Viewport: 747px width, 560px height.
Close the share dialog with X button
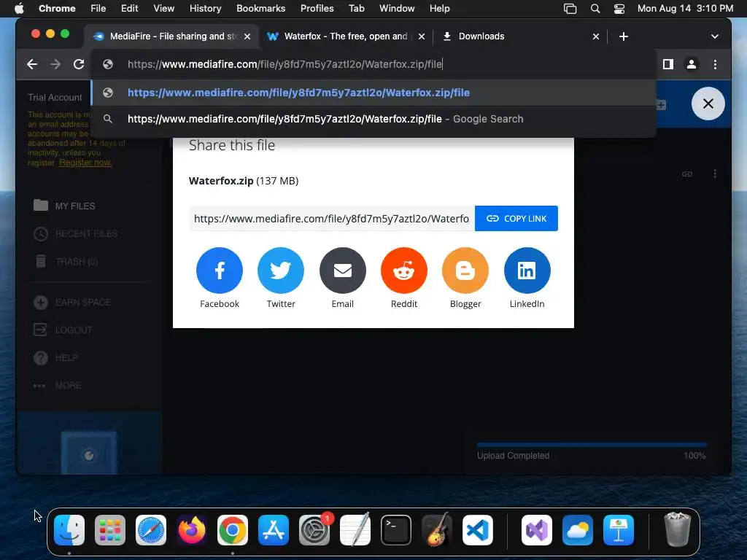coord(708,104)
